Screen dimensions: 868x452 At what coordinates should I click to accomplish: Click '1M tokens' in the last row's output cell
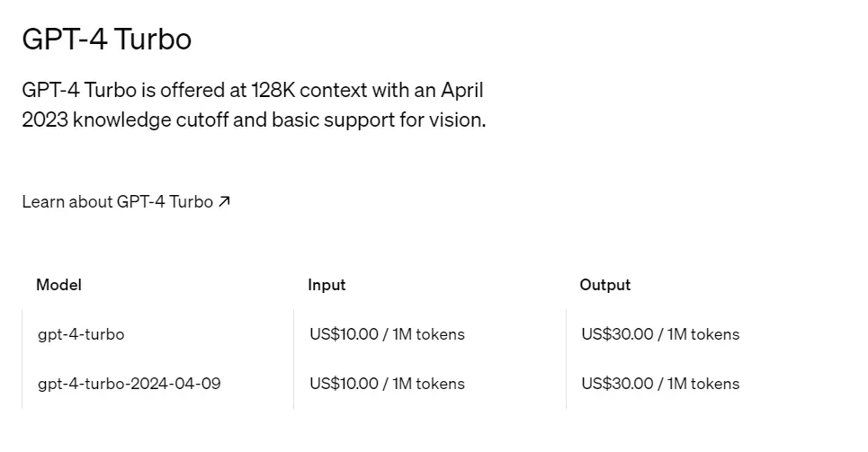(x=702, y=384)
